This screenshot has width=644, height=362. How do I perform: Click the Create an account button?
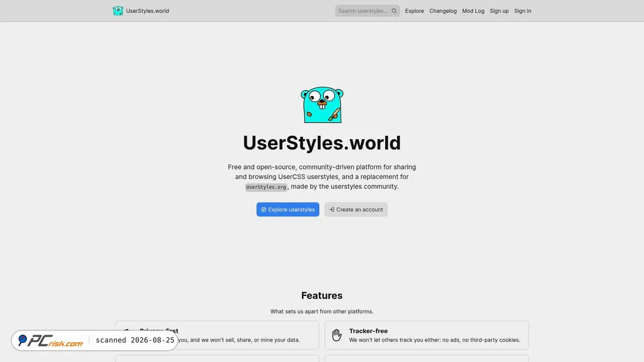coord(356,209)
